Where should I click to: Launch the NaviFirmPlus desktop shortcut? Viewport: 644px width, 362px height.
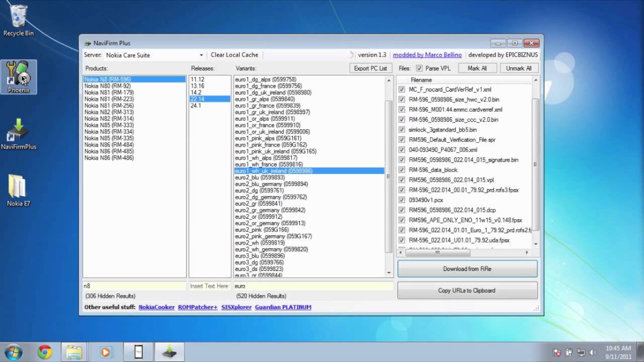(x=19, y=134)
